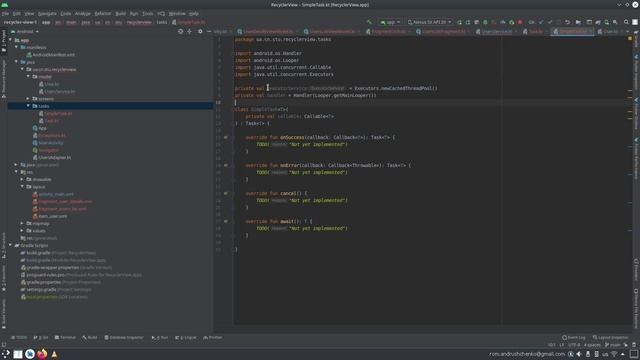This screenshot has width=640, height=360.
Task: Open the application launcher in taskbar
Action: pyautogui.click(x=6, y=354)
